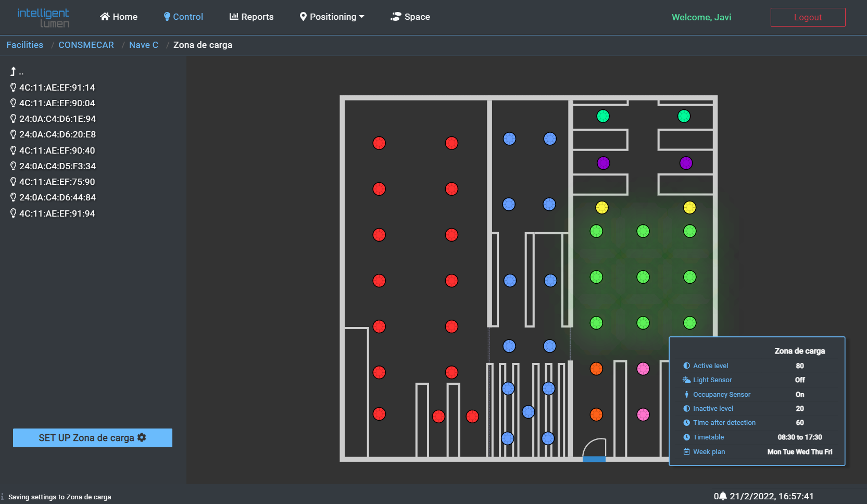Click the blue luminaire between shelf columns

tap(529, 412)
